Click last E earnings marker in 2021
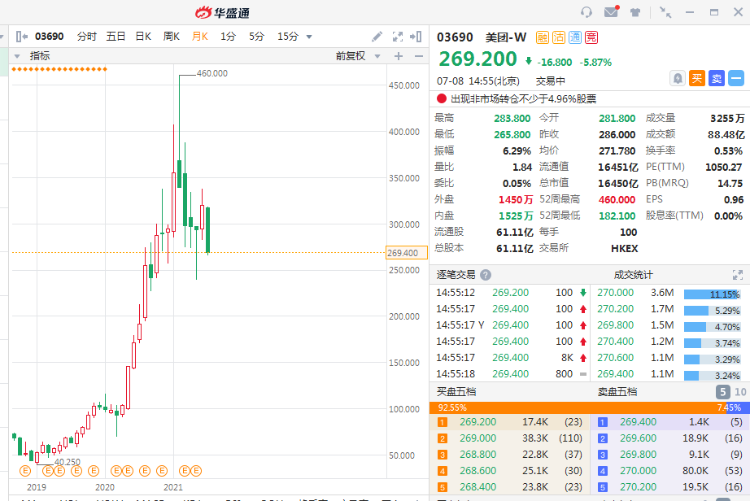750x501 pixels. point(196,471)
